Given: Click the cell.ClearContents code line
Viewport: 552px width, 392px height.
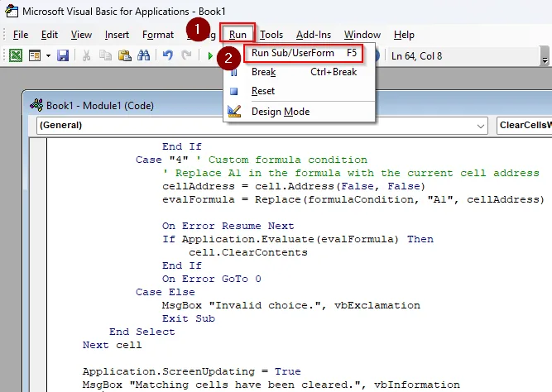Looking at the screenshot, I should coord(247,253).
